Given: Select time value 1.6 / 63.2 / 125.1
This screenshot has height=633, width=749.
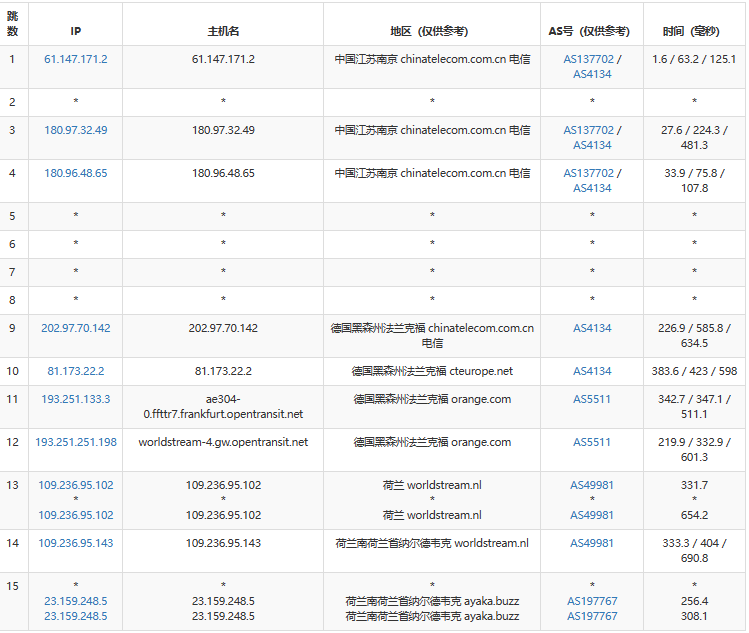Looking at the screenshot, I should (x=694, y=59).
